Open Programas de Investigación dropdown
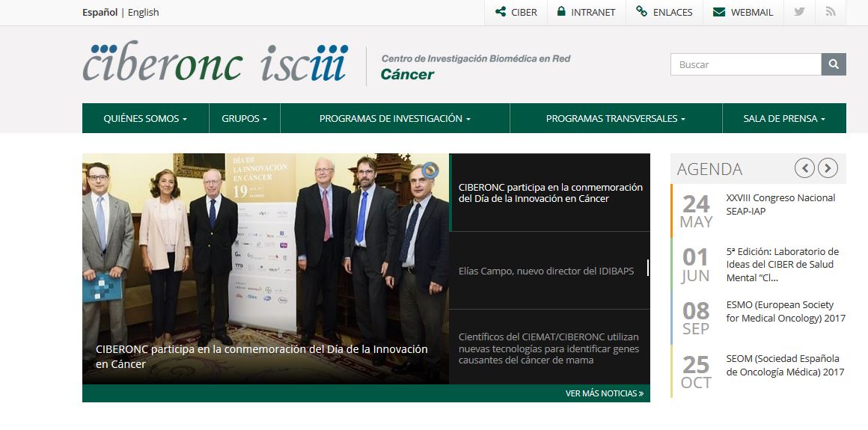 tap(394, 118)
